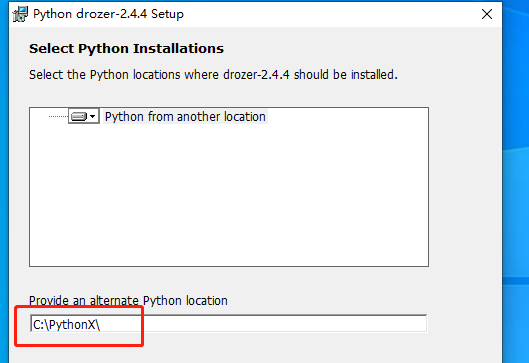This screenshot has height=363, width=529.
Task: Click the gray dialog area right of the list box
Action: pyautogui.click(x=465, y=187)
